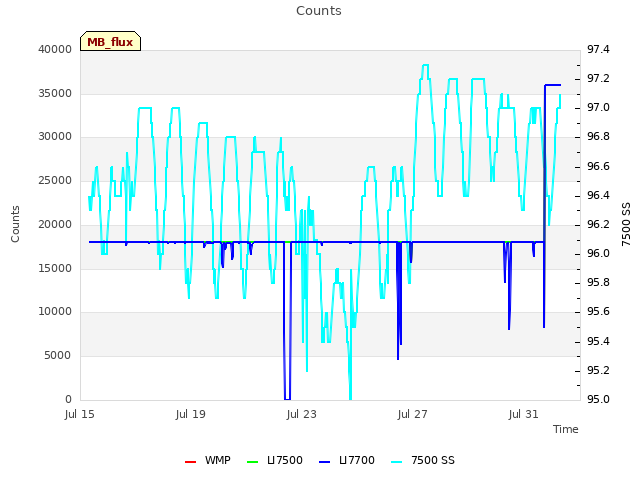640x480 pixels.
Task: Click the 10000 left axis value
Action: click(55, 312)
